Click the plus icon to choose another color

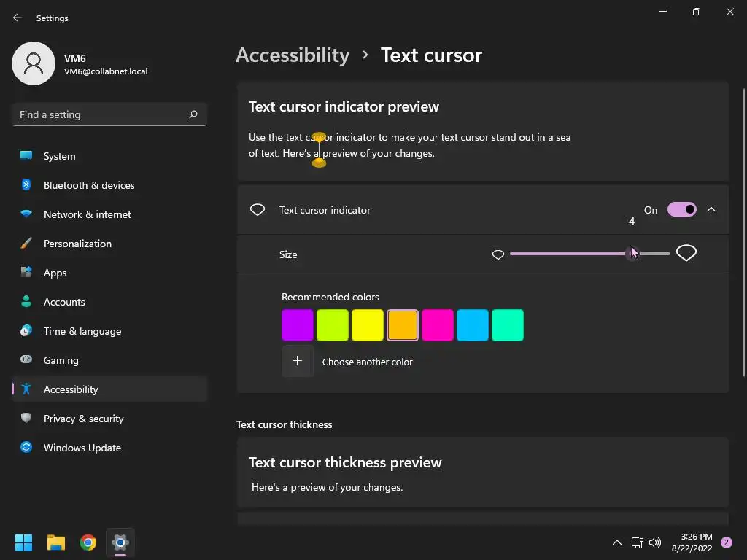pos(298,361)
